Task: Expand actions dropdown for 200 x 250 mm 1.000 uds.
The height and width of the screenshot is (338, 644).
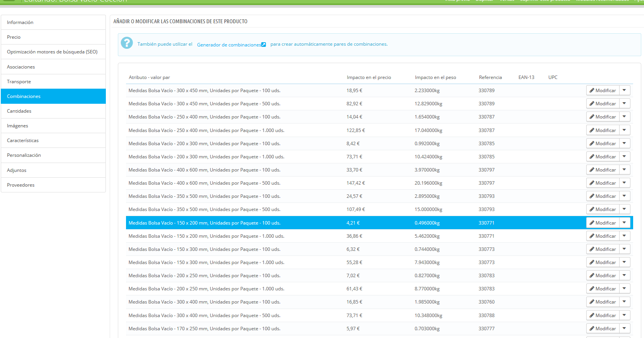Action: click(x=625, y=289)
